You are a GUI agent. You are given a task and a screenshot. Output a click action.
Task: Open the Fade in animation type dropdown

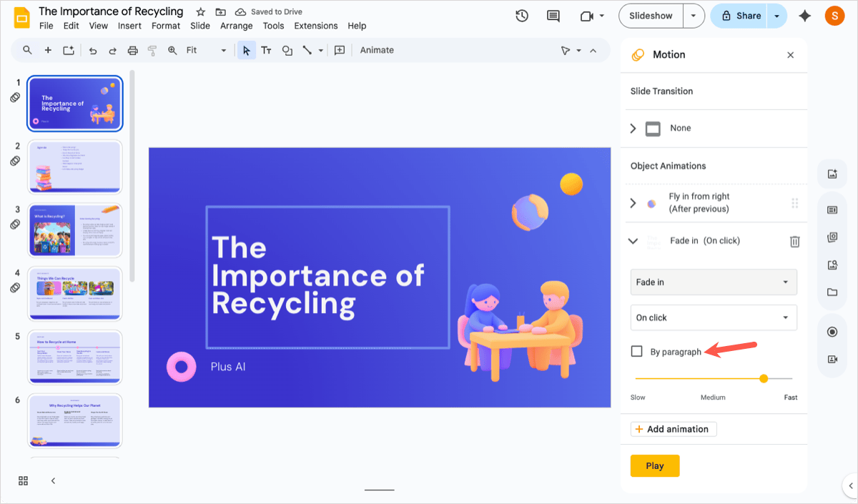click(714, 282)
